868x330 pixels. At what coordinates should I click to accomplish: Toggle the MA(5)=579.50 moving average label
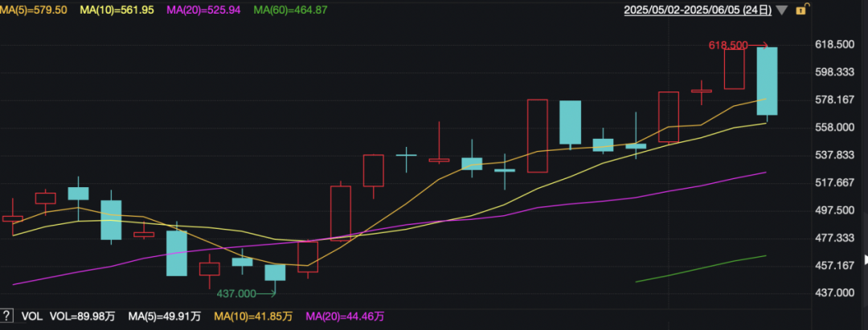coord(33,10)
